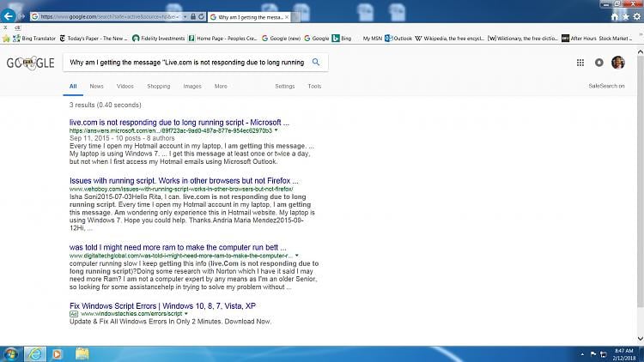
Task: Expand dropdown arrow beside answers.microsoft.com URL
Action: (276, 130)
